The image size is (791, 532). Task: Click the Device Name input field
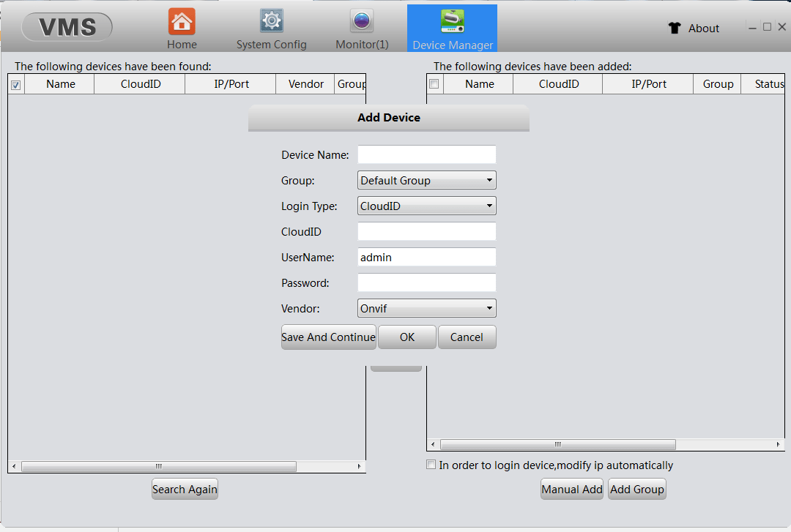coord(427,154)
